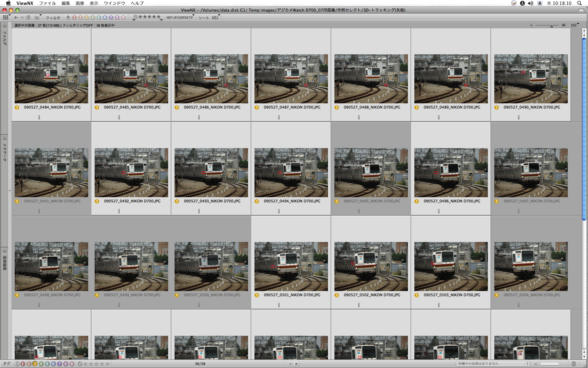The width and height of the screenshot is (588, 368).
Task: Cancel processing with the X button in bottom bar
Action: click(536, 364)
